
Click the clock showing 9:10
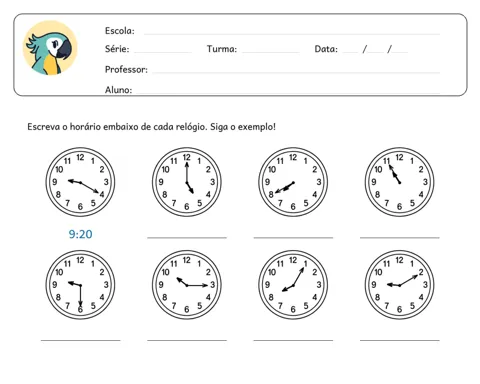pyautogui.click(x=399, y=285)
